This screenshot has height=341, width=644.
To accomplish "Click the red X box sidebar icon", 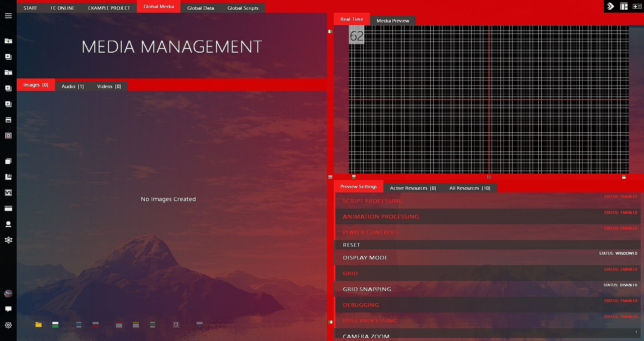I will [8, 135].
